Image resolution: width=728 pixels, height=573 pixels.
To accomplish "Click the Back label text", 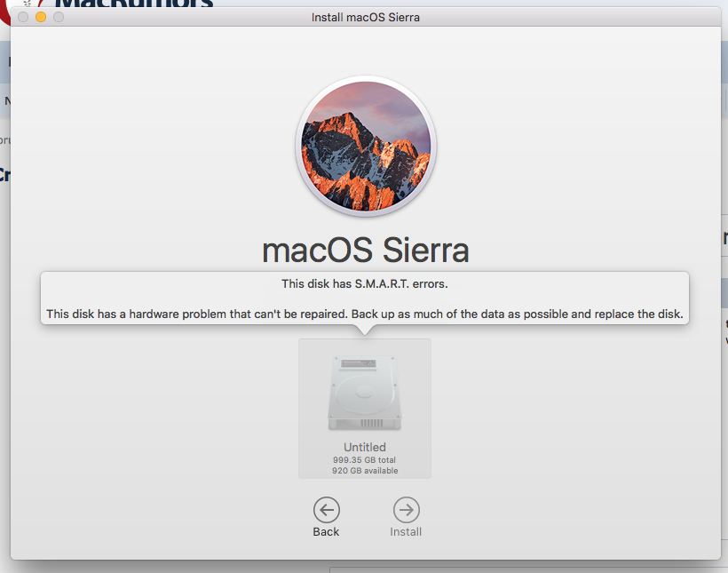I will pyautogui.click(x=326, y=531).
